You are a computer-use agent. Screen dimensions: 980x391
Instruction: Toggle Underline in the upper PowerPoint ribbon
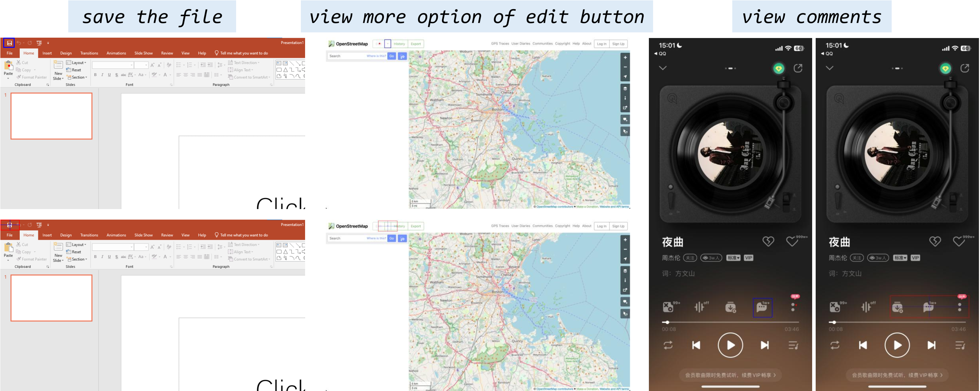click(109, 75)
